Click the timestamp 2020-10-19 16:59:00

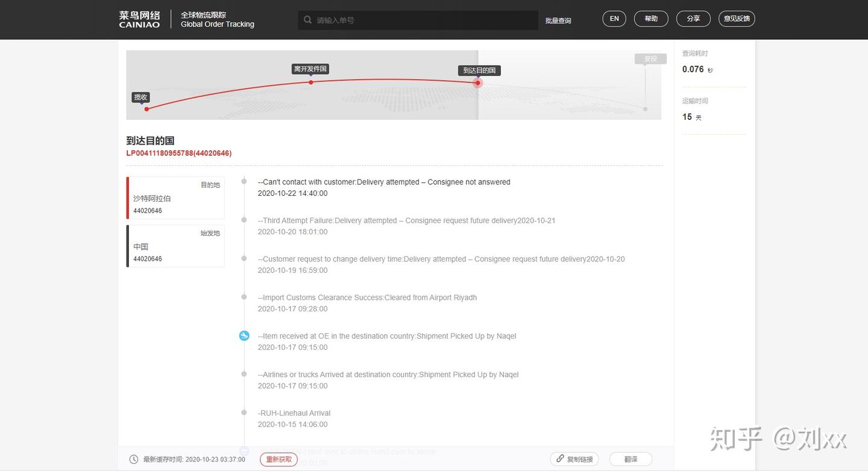tap(292, 270)
